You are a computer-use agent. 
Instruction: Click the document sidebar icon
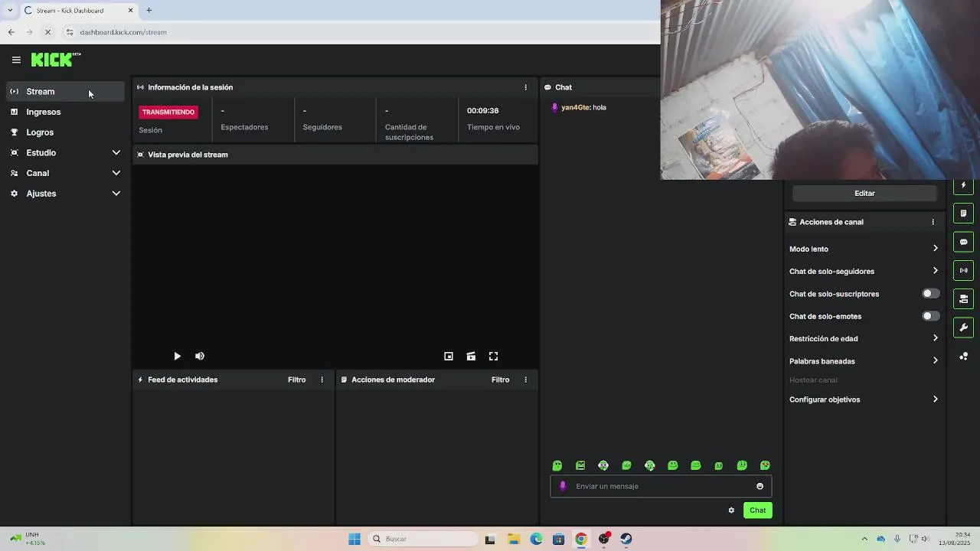click(x=963, y=214)
